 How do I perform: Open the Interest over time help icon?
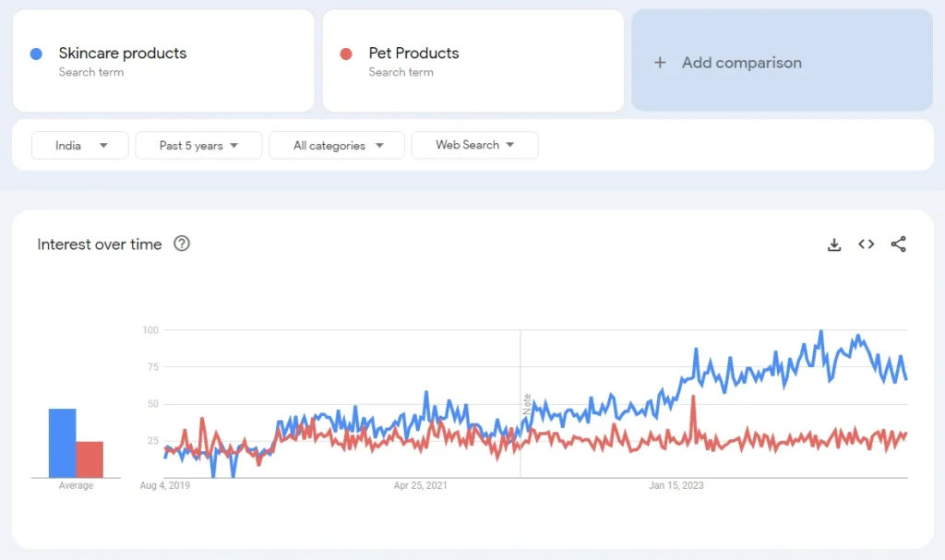click(x=182, y=244)
